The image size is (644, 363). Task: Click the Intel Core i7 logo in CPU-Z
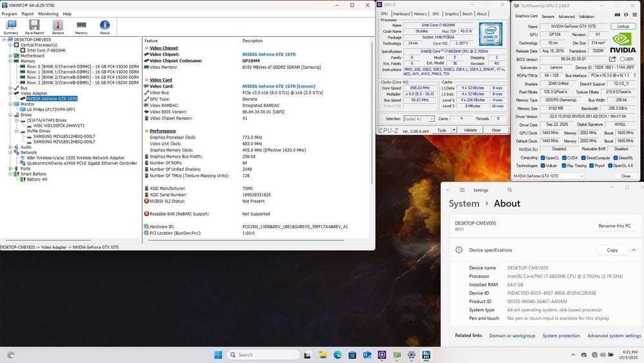point(490,34)
